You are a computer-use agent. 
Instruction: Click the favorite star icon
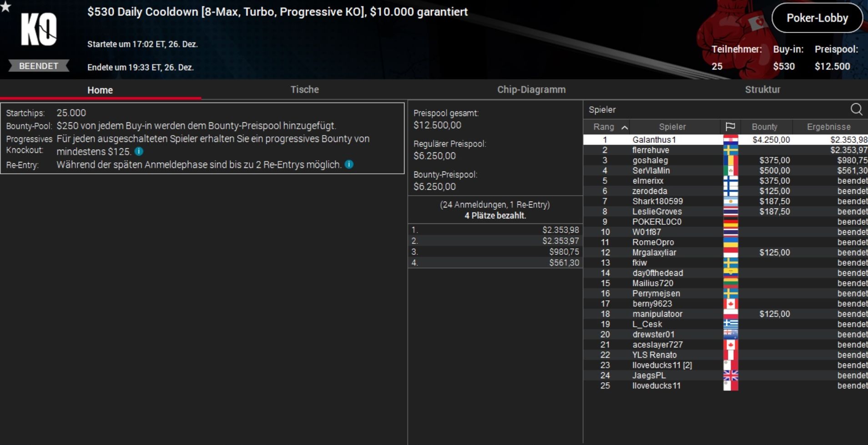pos(5,6)
